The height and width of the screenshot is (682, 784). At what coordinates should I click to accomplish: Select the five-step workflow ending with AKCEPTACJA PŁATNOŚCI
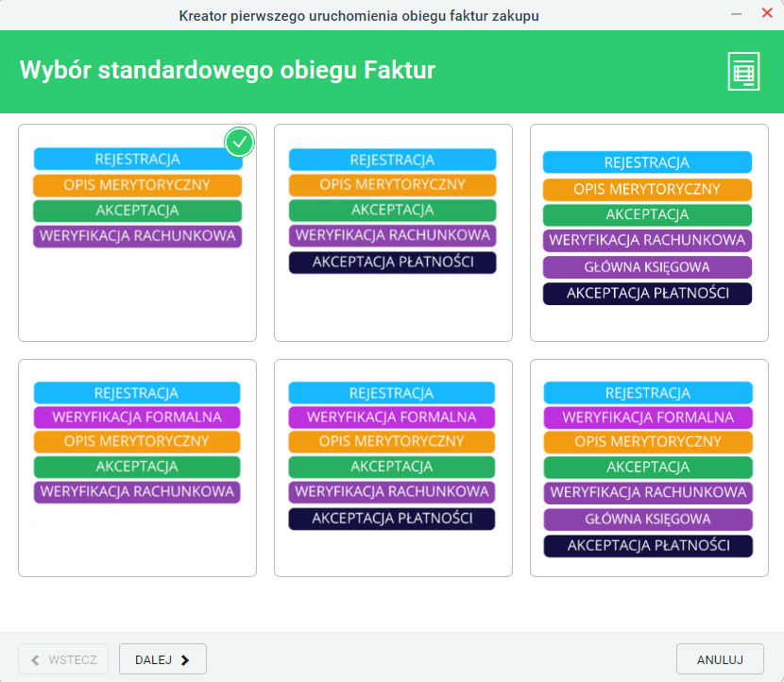point(393,233)
